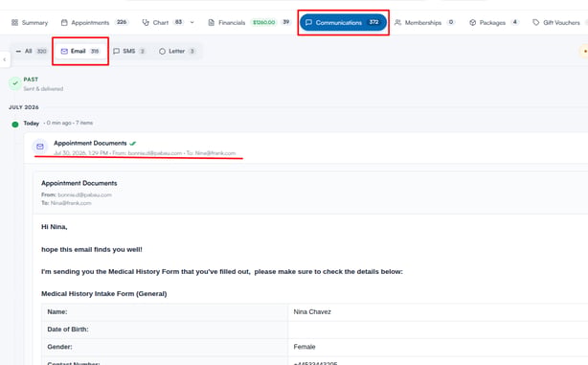Screen dimensions: 588x365
Task: Click the Financials document icon
Action: click(x=212, y=22)
